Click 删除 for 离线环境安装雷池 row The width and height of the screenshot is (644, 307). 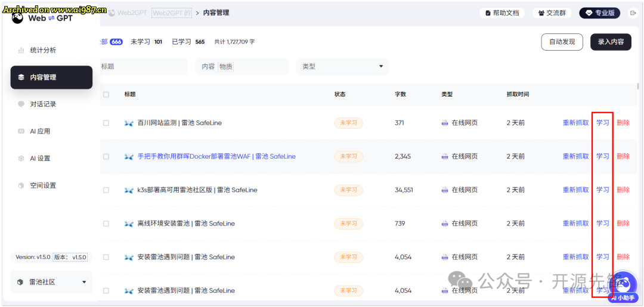tap(623, 224)
